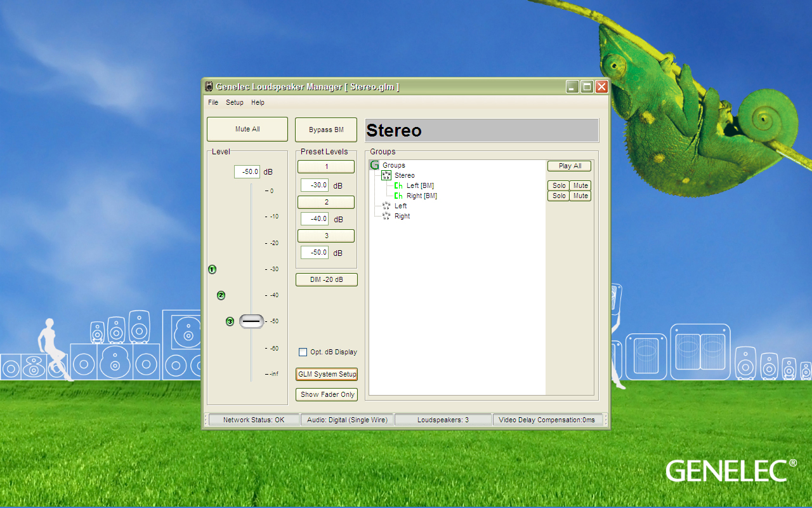Click green preset marker 3 on fader

[230, 321]
